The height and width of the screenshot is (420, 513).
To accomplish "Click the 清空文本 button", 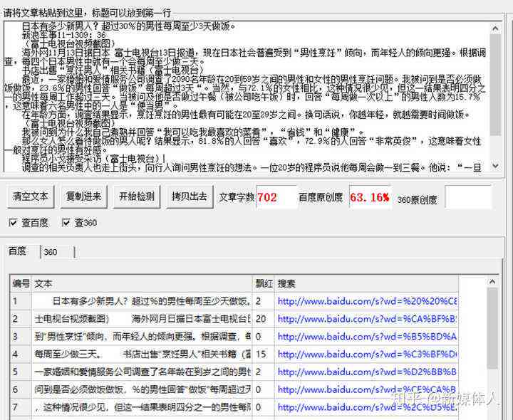I will [x=31, y=196].
